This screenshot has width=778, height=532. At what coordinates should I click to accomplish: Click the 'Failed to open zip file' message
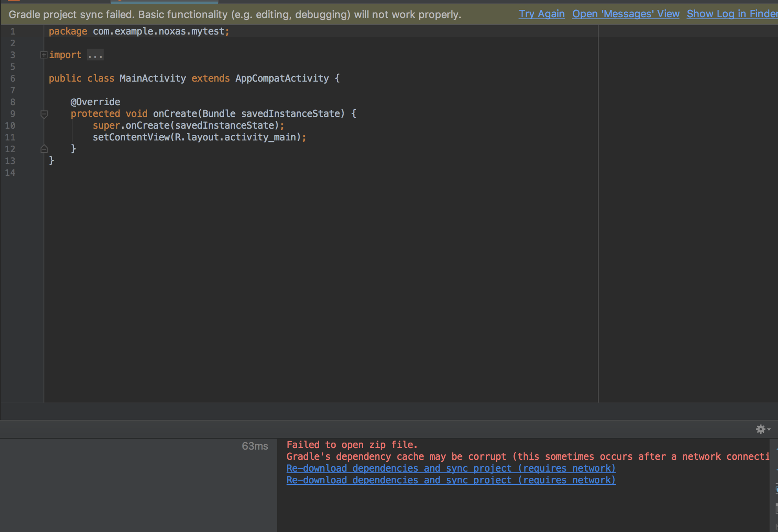point(352,445)
